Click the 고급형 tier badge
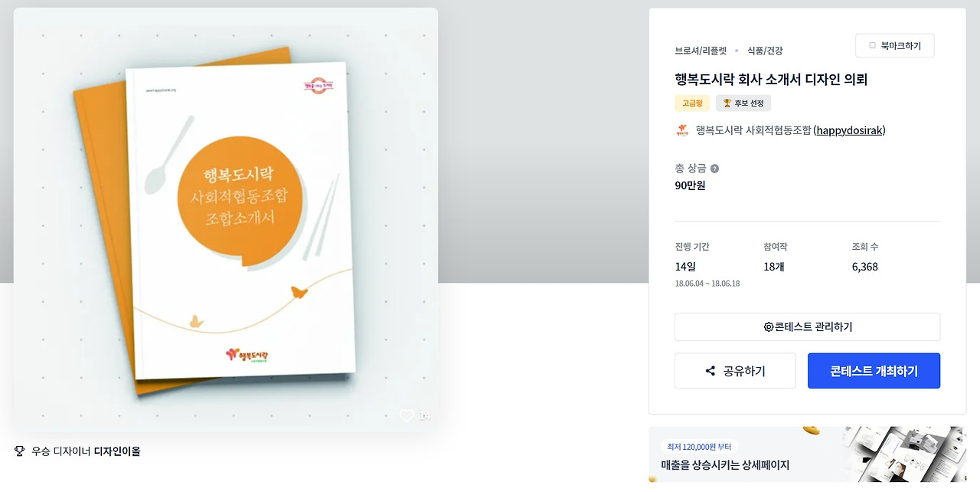 coord(692,103)
